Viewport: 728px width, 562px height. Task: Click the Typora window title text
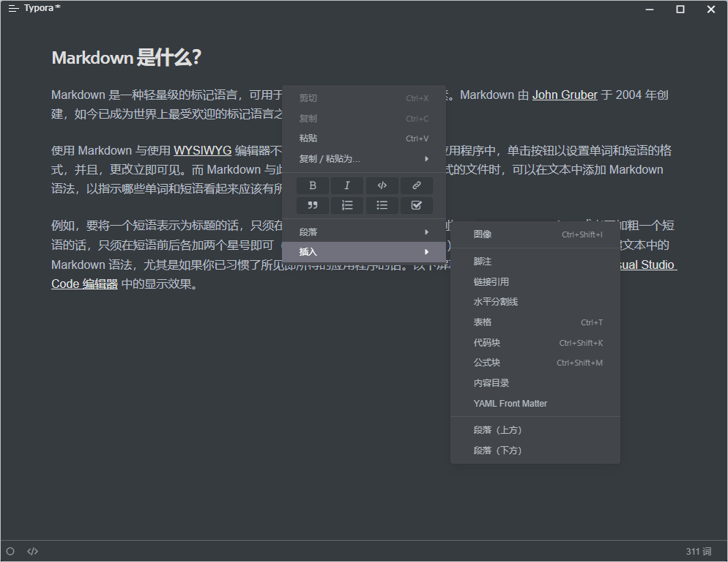click(x=42, y=8)
